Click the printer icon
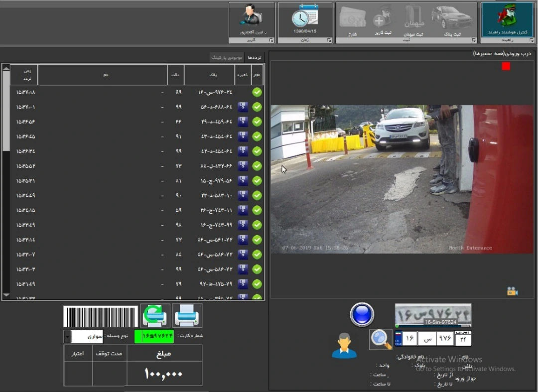Image resolution: width=538 pixels, height=392 pixels. [187, 315]
